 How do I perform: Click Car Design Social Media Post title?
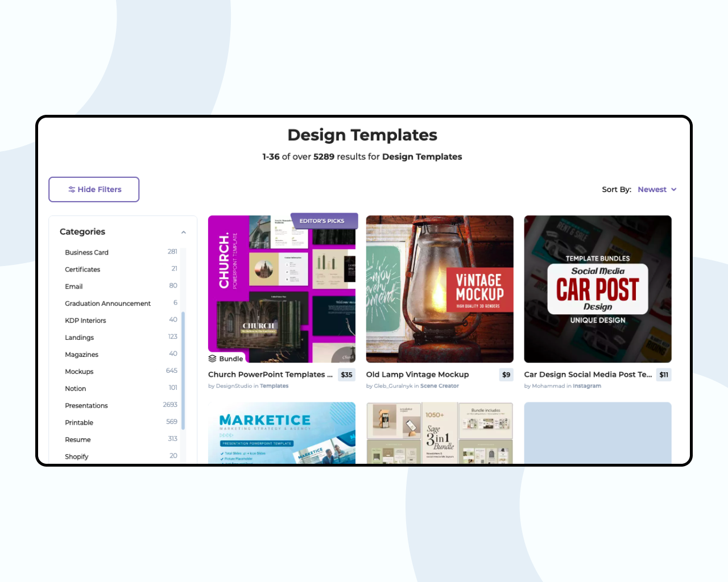pos(588,375)
